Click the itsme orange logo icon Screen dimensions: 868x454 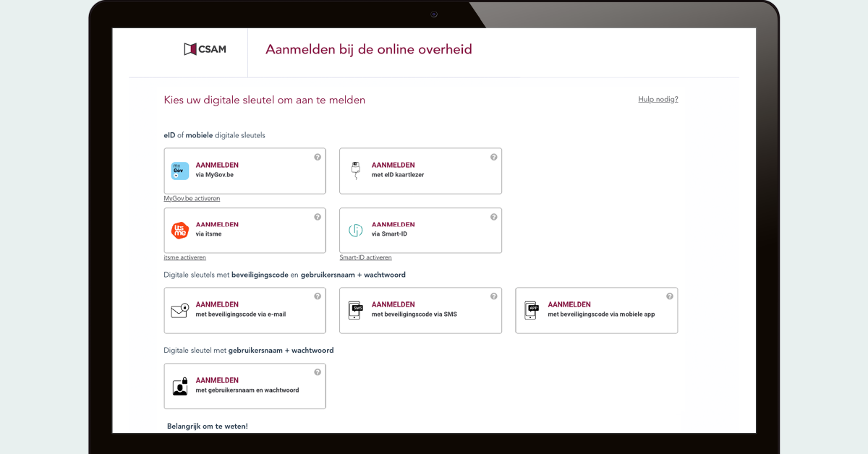[179, 231]
